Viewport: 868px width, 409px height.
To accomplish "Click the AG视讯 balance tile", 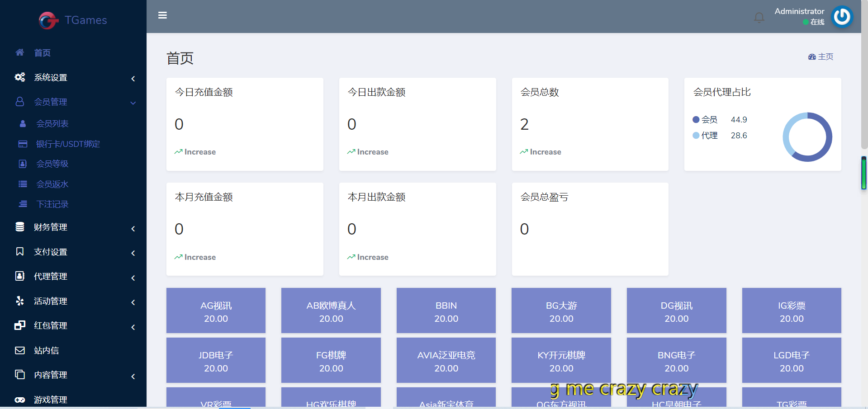I will click(216, 310).
